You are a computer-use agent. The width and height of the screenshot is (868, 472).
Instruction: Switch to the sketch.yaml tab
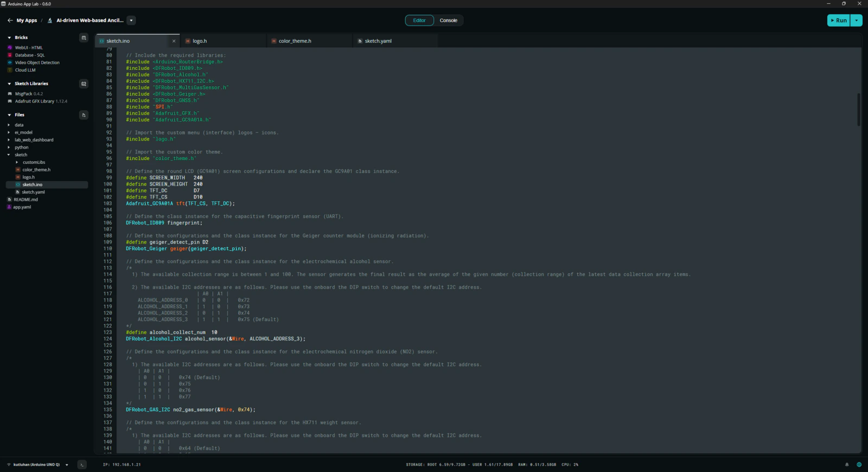click(395, 41)
